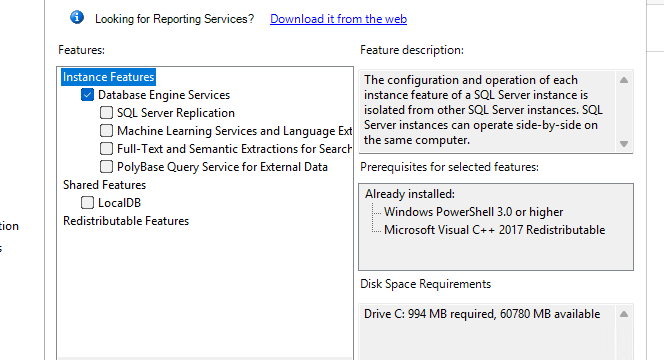Tick Full-Text and Semantic Extractions for Search
Screen dimensions: 664x360
(x=106, y=149)
